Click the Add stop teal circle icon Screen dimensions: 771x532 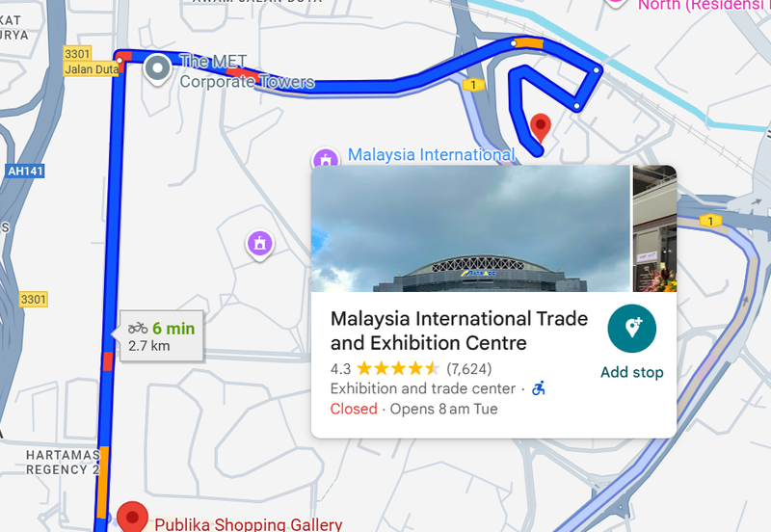pos(632,329)
